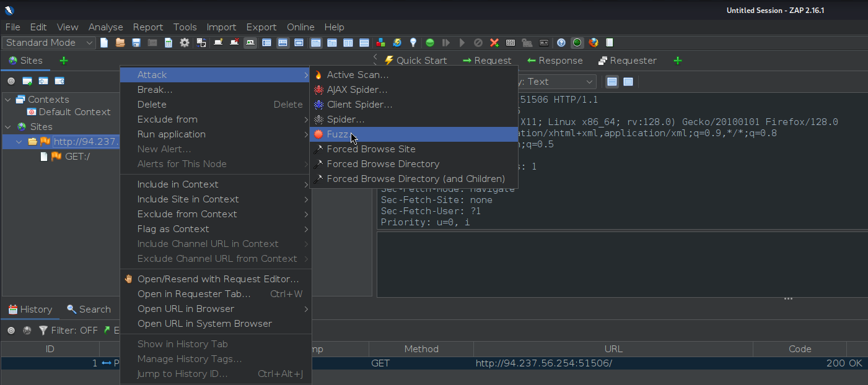Click the Save Session floppy disk icon
The width and height of the screenshot is (868, 385).
[x=136, y=43]
